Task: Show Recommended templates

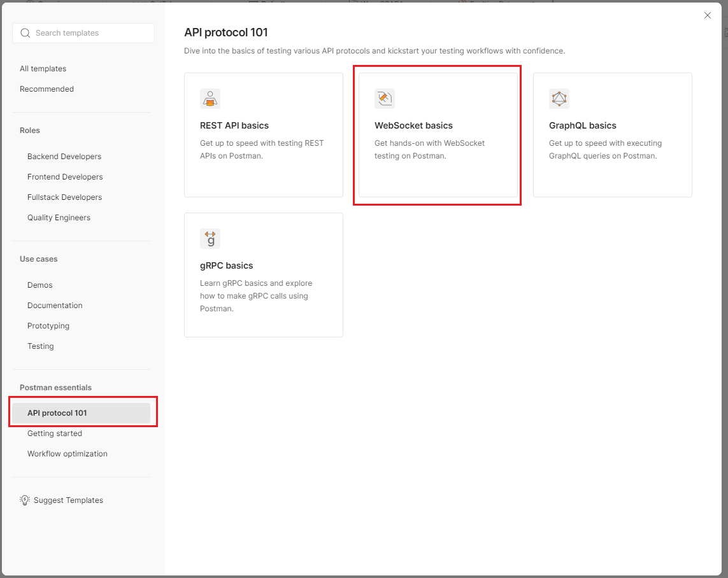Action: [46, 89]
